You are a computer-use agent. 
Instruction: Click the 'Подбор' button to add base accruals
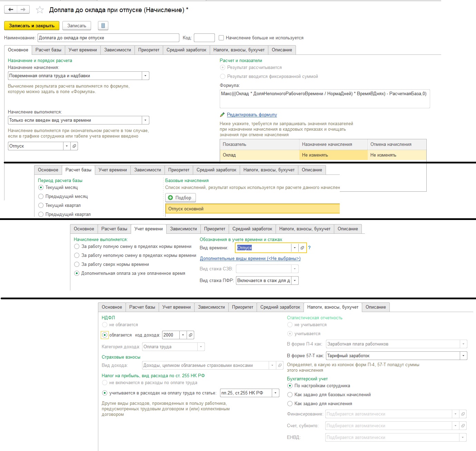click(180, 198)
